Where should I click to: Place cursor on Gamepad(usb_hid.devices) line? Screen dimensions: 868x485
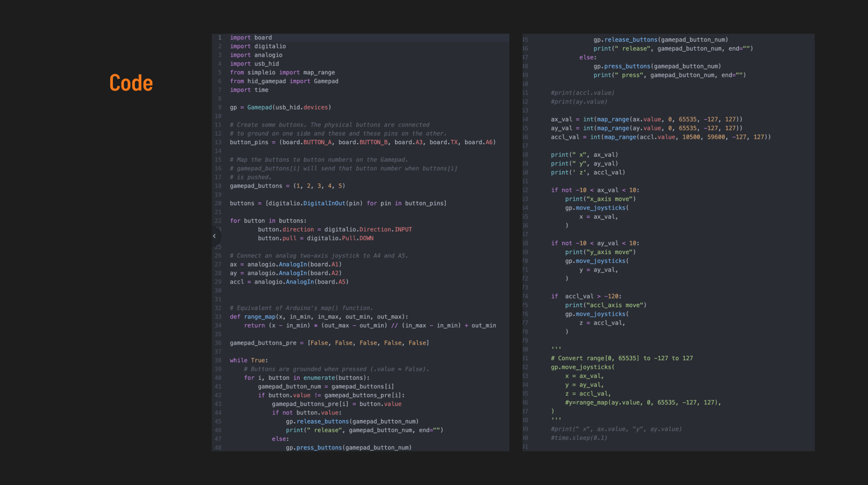point(280,107)
